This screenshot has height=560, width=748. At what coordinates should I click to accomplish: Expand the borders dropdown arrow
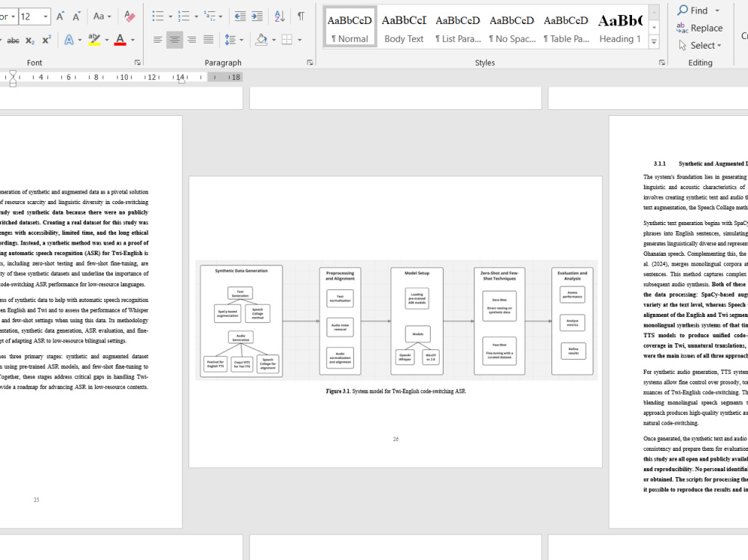299,40
